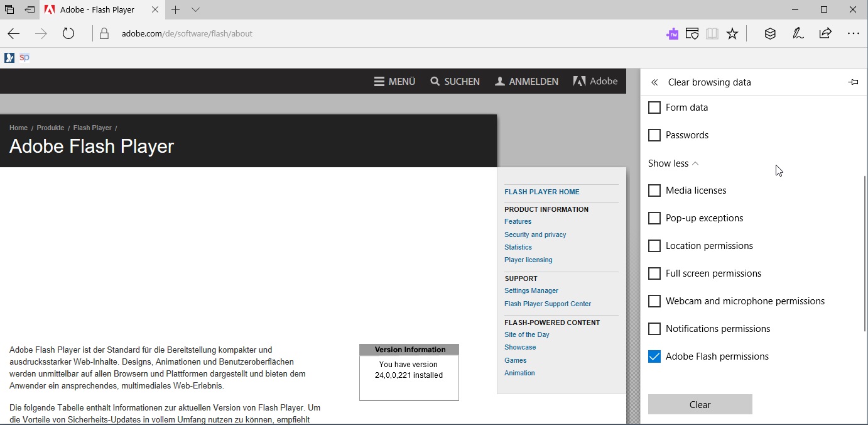Screen dimensions: 868x425
Task: Open Settings Manager link
Action: [x=531, y=290]
